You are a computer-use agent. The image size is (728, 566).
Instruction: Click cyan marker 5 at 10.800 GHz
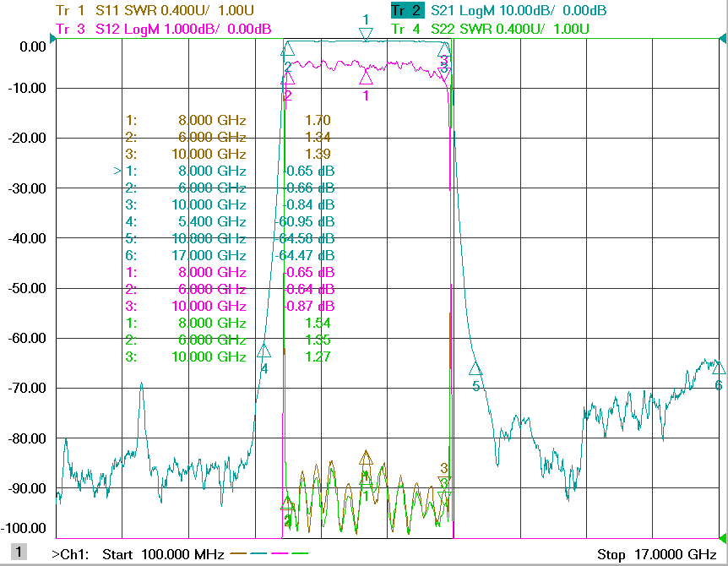pyautogui.click(x=475, y=368)
